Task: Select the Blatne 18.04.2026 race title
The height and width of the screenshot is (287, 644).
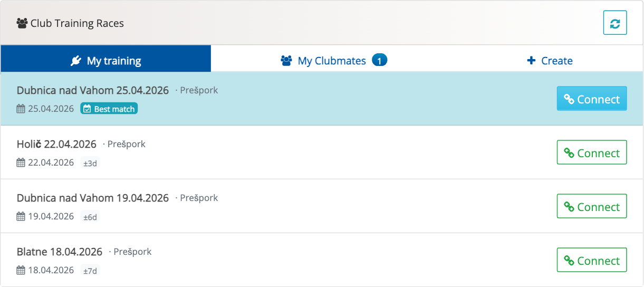Action: (60, 252)
